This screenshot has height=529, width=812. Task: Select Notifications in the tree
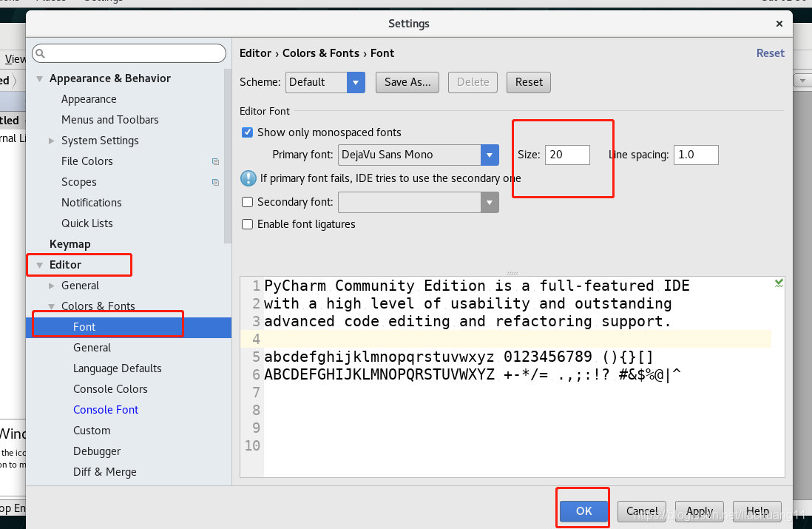pos(92,203)
